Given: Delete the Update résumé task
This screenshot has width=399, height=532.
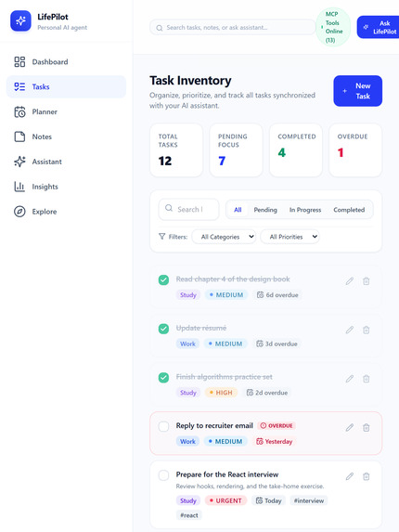Looking at the screenshot, I should pyautogui.click(x=367, y=330).
